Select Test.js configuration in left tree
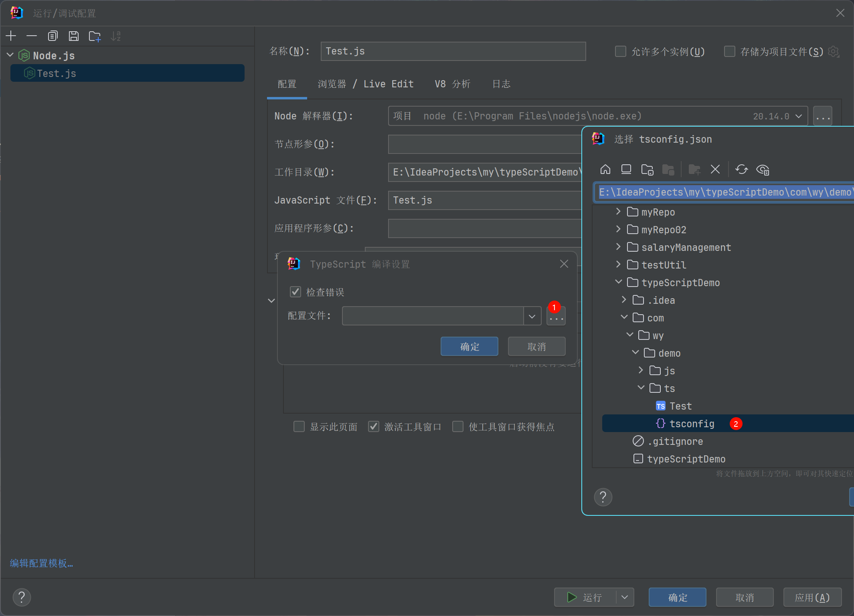 click(x=127, y=73)
